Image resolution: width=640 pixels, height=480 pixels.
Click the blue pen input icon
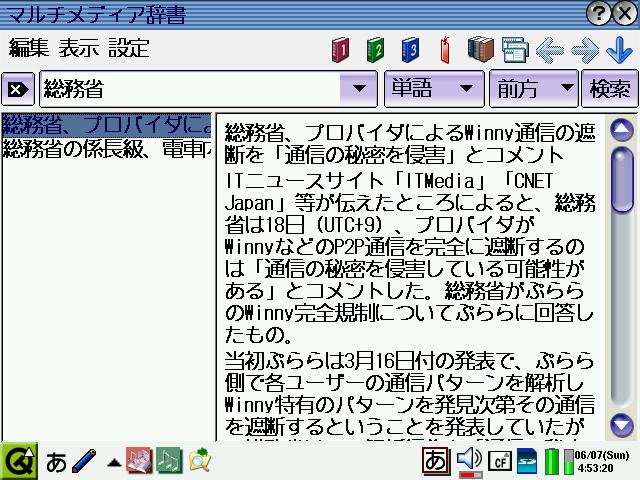84,462
